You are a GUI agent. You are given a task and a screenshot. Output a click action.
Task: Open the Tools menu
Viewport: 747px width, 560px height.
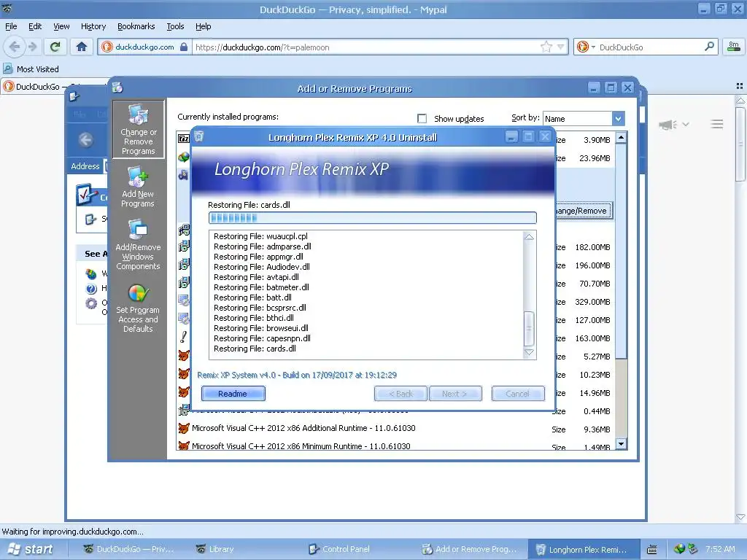pyautogui.click(x=175, y=26)
